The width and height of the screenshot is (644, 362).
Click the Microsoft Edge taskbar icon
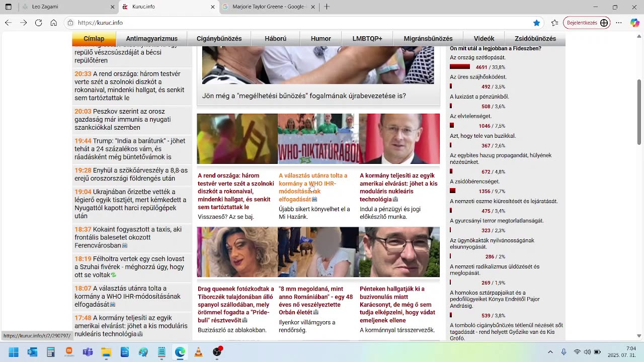tap(180, 352)
